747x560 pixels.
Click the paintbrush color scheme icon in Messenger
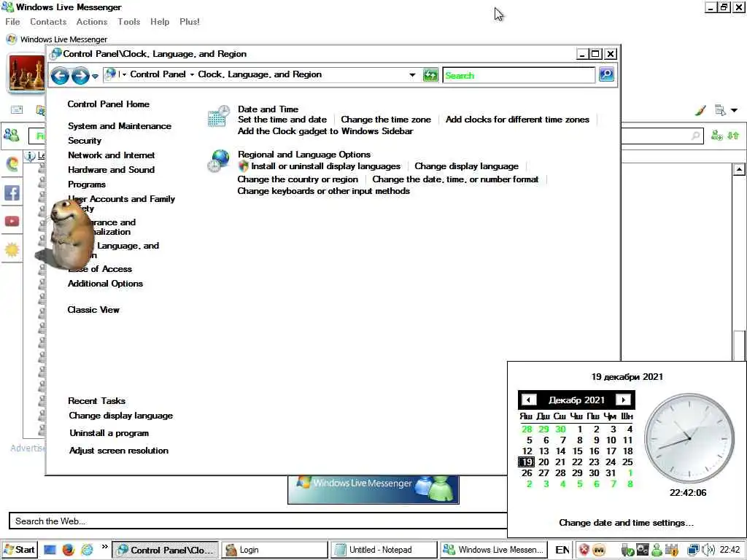click(x=700, y=111)
